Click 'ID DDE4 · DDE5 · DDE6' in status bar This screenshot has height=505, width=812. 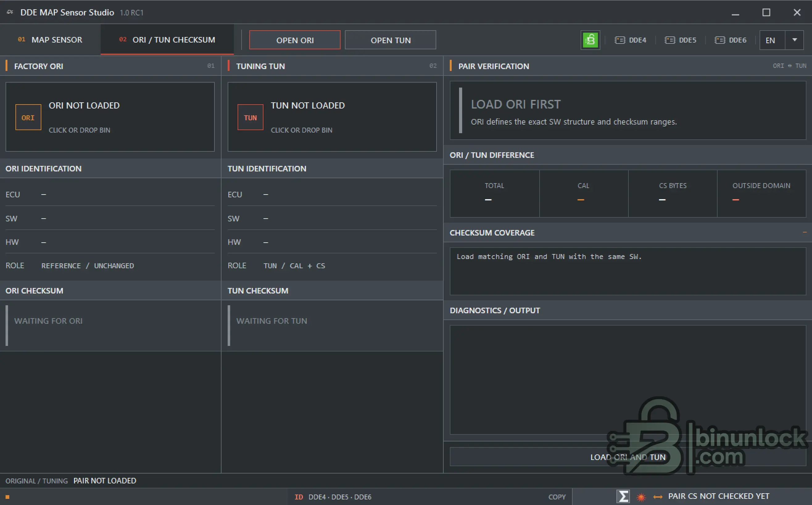[333, 497]
